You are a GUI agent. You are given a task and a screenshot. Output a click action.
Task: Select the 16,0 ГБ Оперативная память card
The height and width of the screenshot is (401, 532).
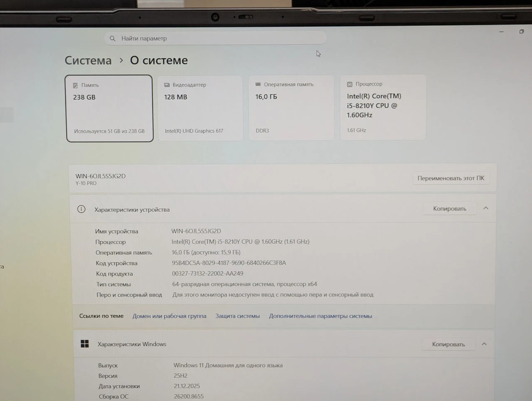click(291, 108)
